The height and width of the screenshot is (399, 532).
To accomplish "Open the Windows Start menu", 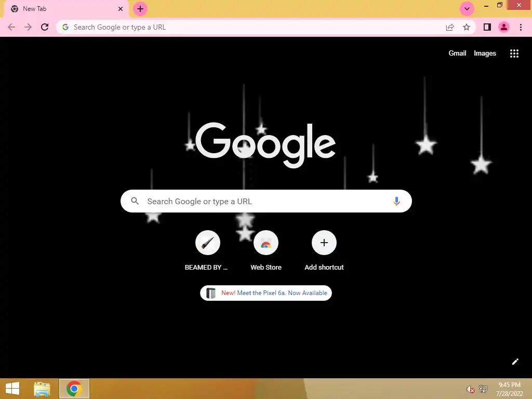I will click(12, 389).
